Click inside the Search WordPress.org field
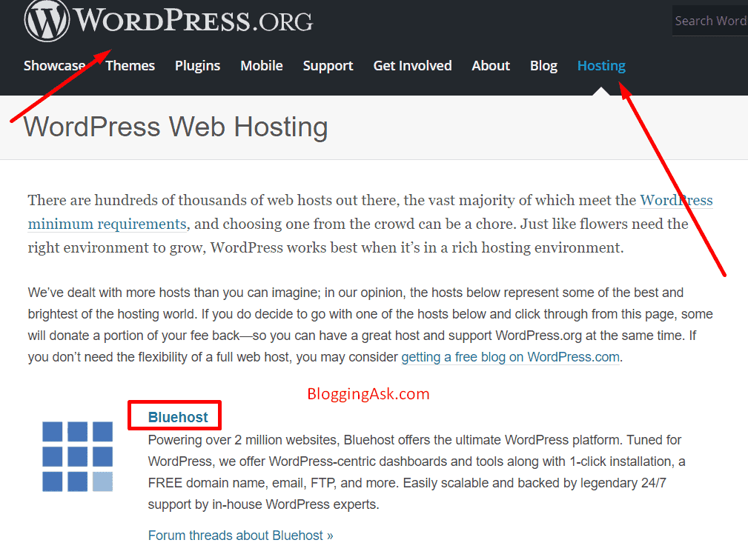 click(x=710, y=21)
